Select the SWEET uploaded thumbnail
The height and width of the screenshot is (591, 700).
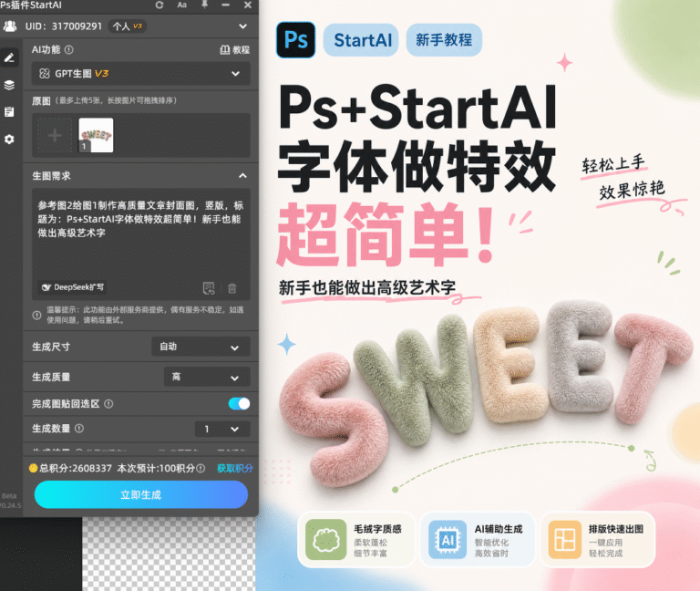pyautogui.click(x=96, y=135)
